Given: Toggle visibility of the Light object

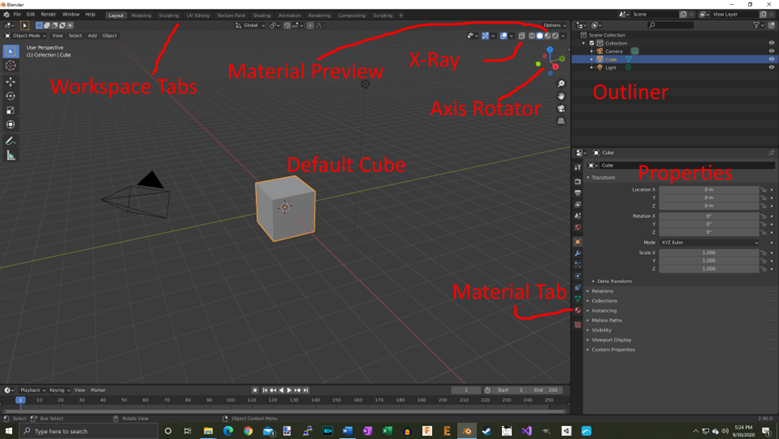Looking at the screenshot, I should (771, 67).
